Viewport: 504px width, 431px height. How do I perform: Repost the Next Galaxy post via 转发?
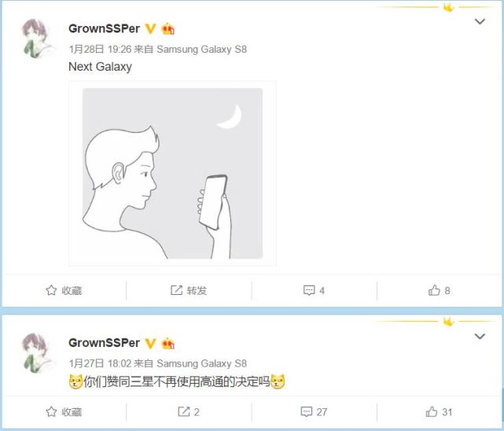(x=189, y=290)
